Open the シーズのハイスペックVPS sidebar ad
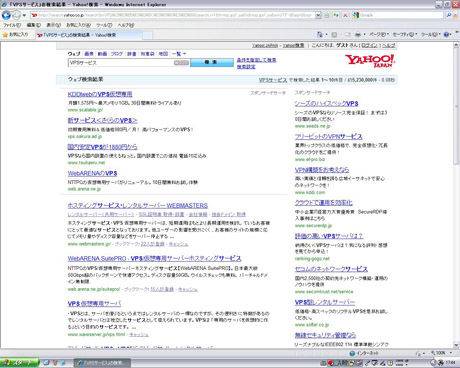460x368 pixels. pyautogui.click(x=326, y=104)
